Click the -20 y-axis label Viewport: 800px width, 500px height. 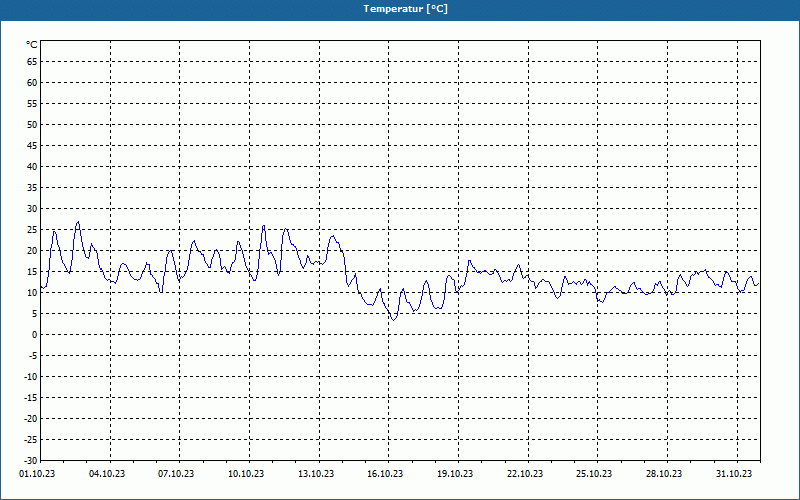(x=31, y=418)
